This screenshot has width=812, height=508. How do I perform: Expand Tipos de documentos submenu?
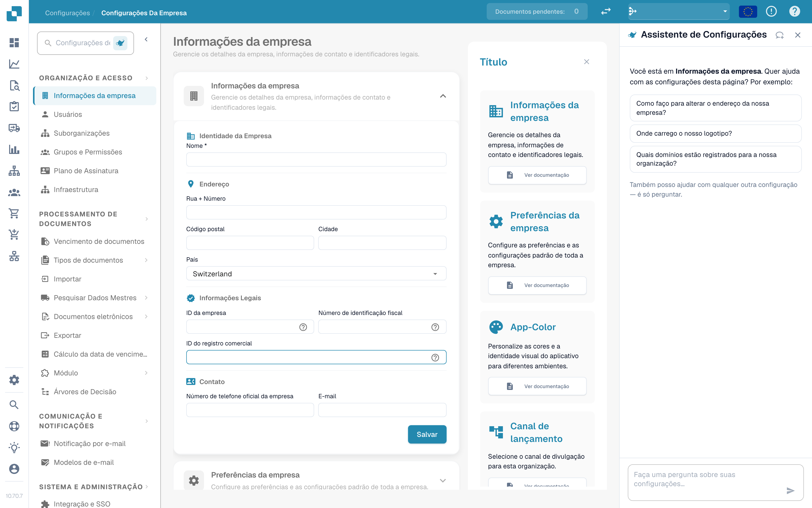(x=146, y=260)
